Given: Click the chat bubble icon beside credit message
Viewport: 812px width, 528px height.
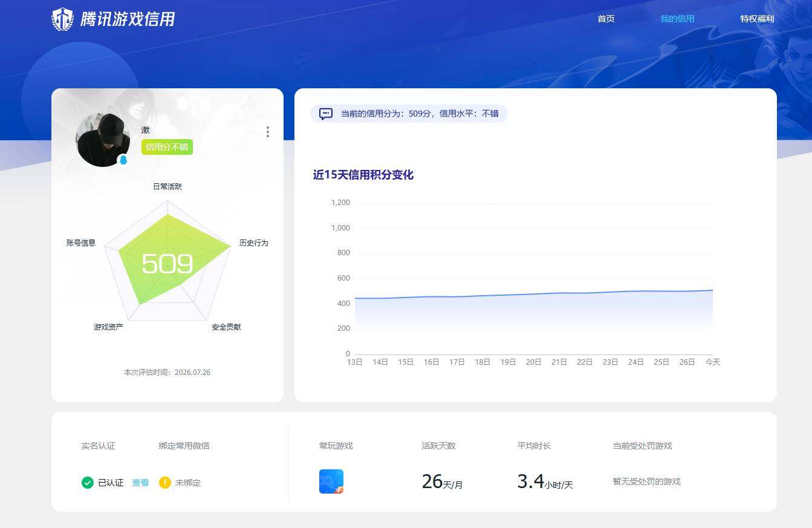Looking at the screenshot, I should tap(326, 114).
